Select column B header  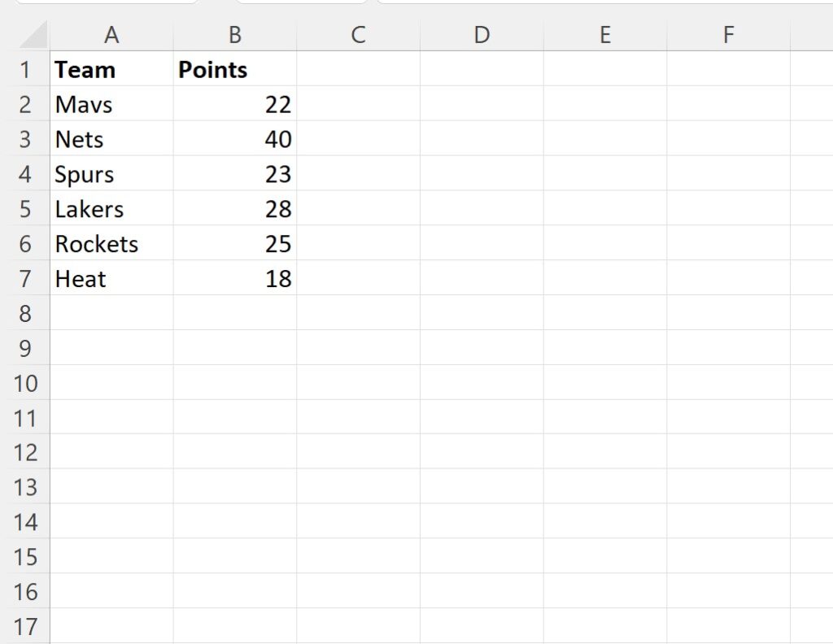click(x=234, y=35)
